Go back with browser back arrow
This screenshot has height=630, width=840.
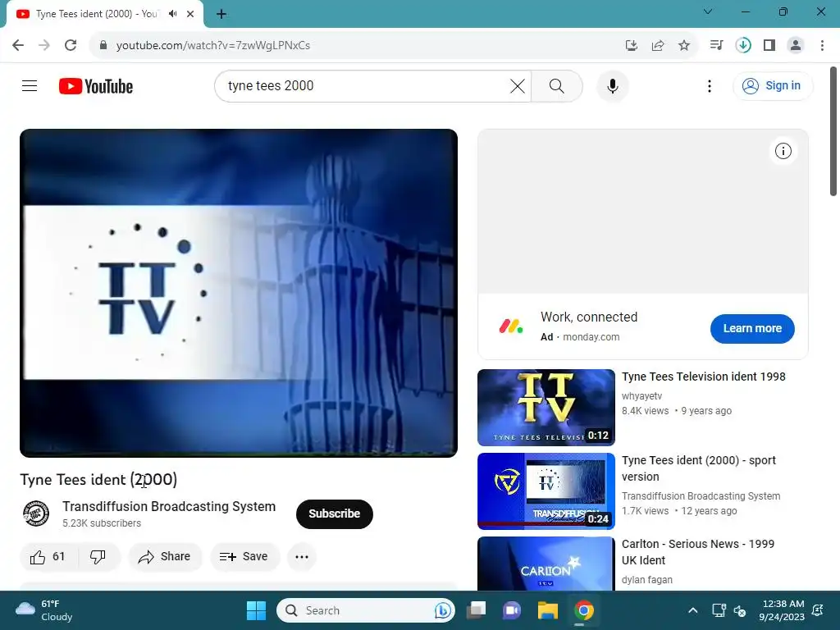click(x=18, y=45)
